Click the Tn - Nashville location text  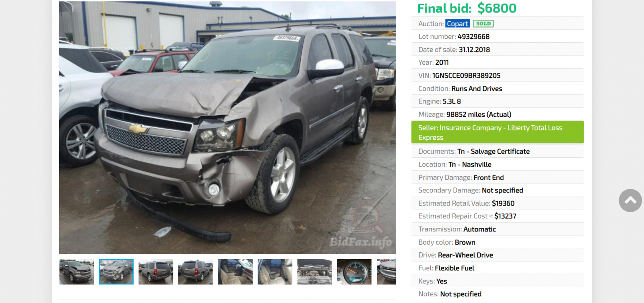[470, 165]
